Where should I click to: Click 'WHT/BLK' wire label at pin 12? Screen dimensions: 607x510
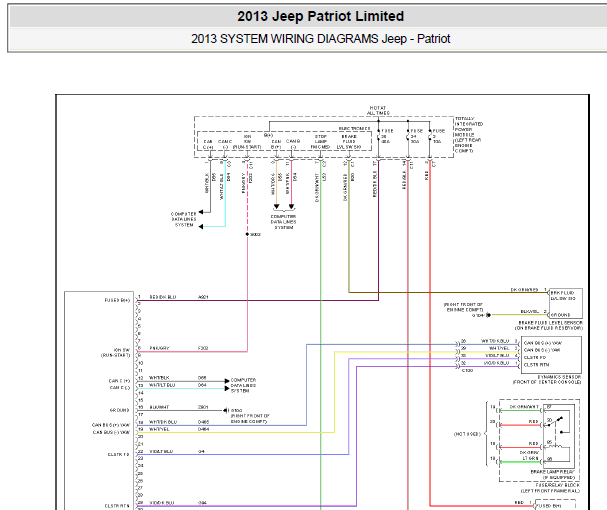coord(159,378)
